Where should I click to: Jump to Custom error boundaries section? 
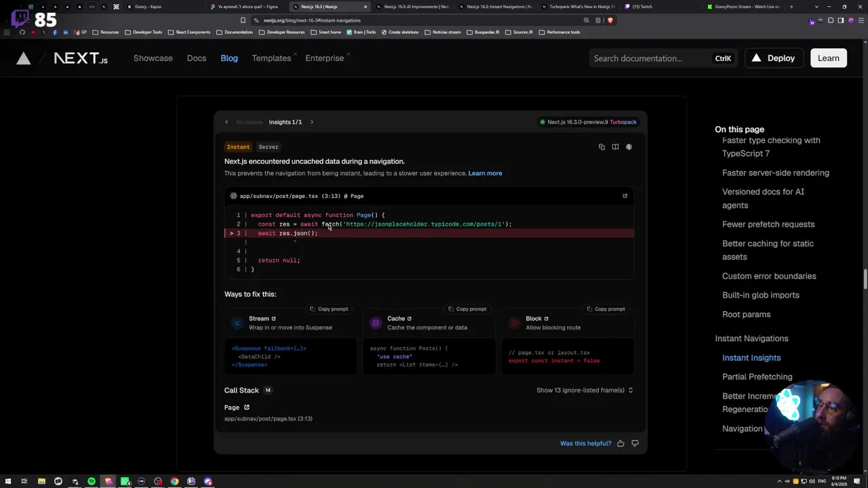tap(769, 277)
